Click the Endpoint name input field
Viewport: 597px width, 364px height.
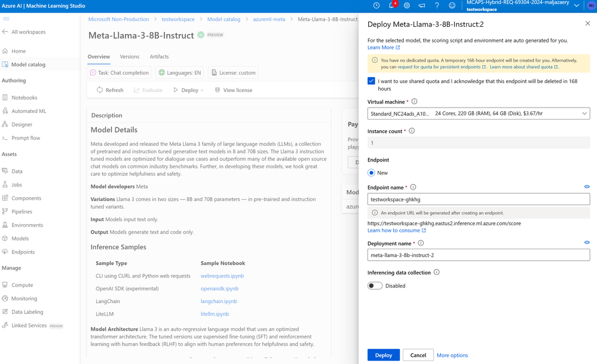coord(479,199)
